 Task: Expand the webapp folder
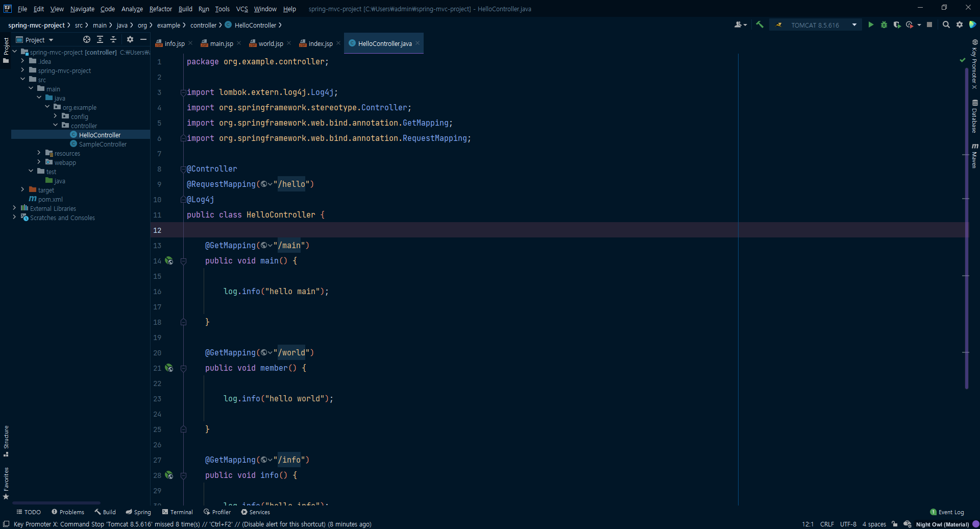point(39,162)
